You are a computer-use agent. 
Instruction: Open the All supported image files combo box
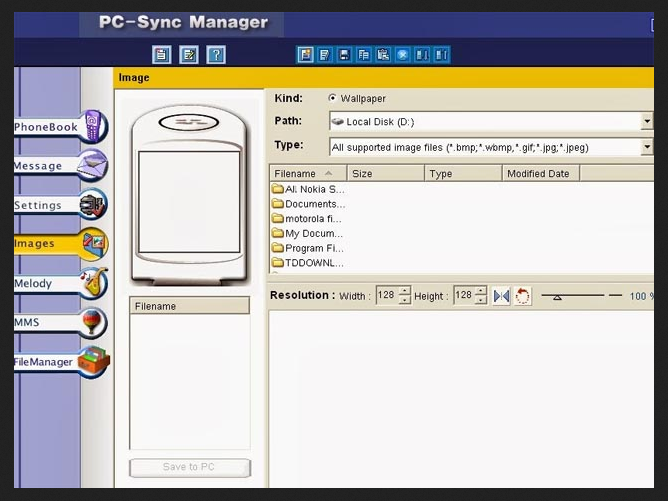click(x=491, y=147)
